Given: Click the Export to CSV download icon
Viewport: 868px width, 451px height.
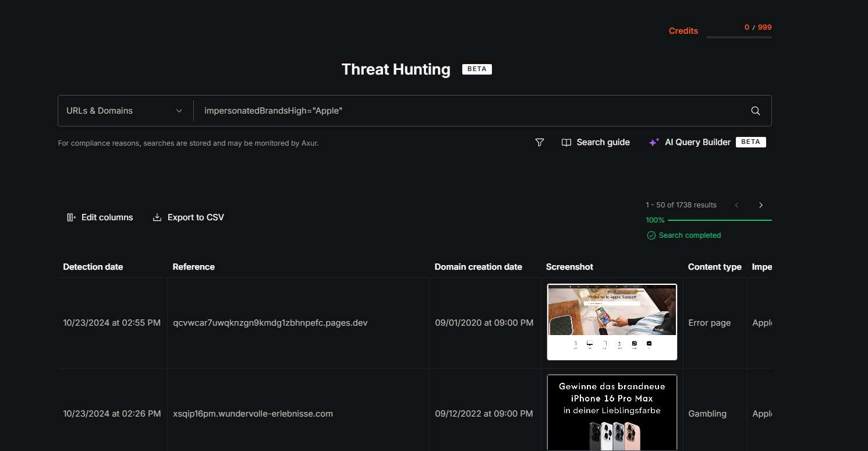Looking at the screenshot, I should tap(157, 217).
